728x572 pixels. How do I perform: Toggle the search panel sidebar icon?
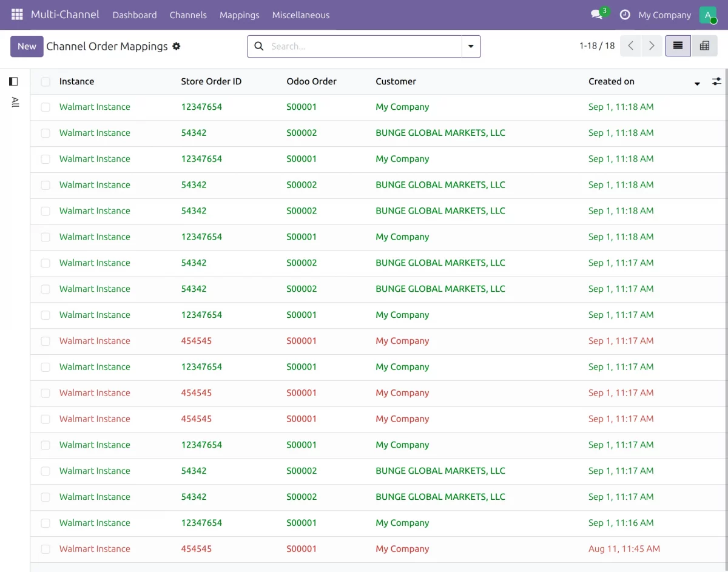(x=14, y=81)
